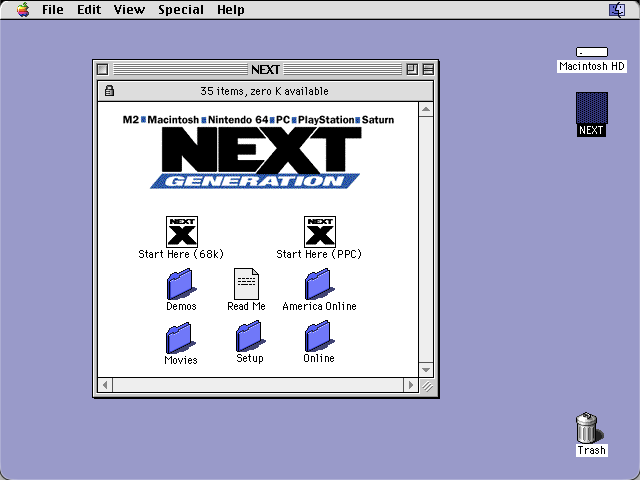The width and height of the screenshot is (640, 480).
Task: Open the View menu
Action: [129, 9]
